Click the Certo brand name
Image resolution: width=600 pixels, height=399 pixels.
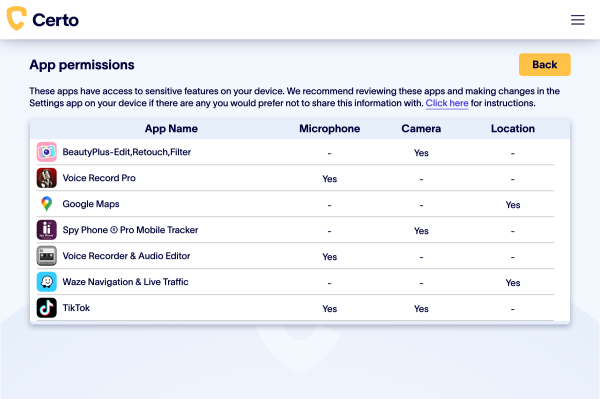click(55, 20)
